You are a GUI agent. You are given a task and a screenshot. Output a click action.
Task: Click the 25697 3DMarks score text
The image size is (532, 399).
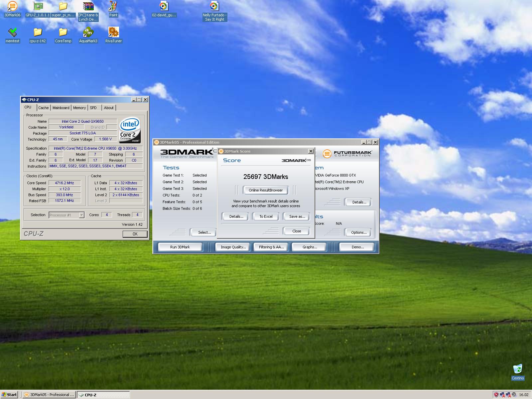click(266, 177)
